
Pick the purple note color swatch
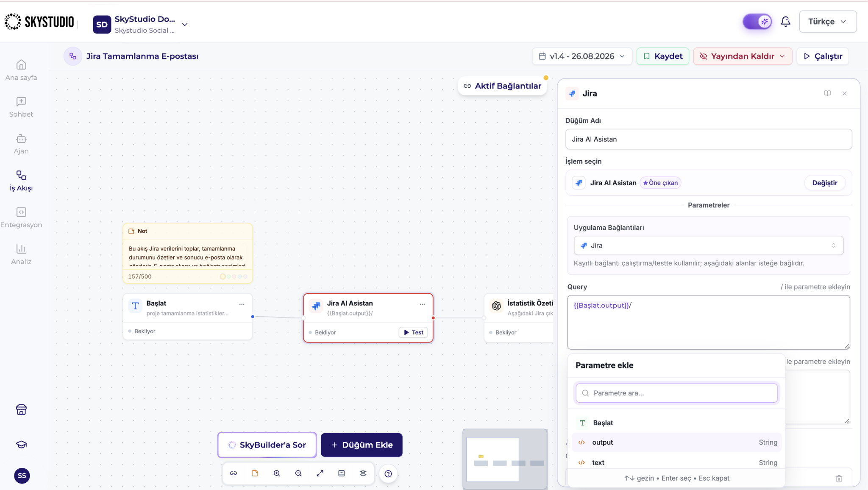click(245, 276)
